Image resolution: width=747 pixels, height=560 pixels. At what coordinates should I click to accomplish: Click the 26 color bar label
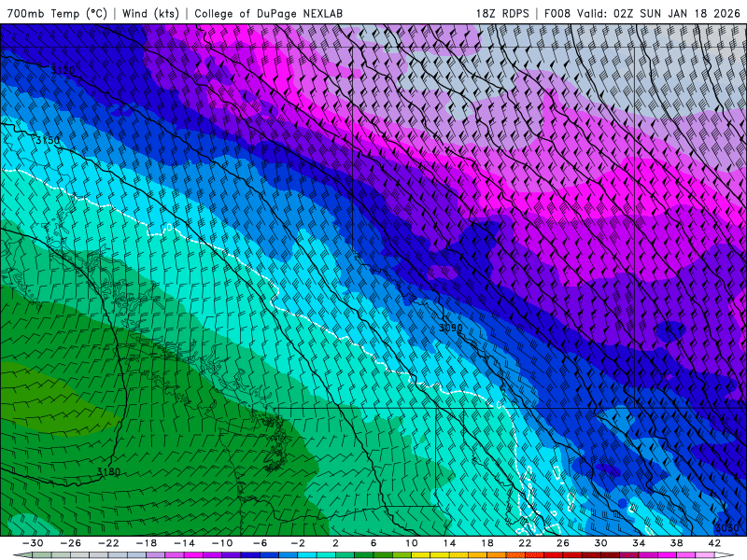click(563, 543)
